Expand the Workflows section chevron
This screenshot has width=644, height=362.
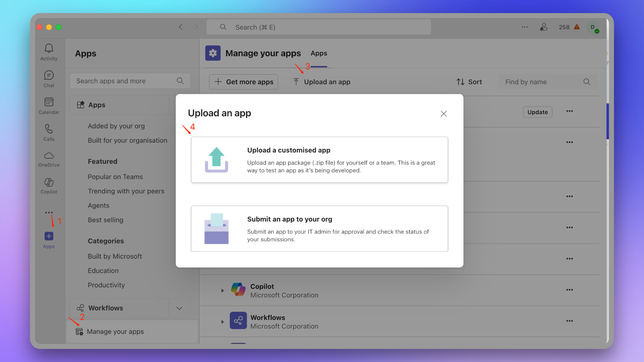[179, 308]
